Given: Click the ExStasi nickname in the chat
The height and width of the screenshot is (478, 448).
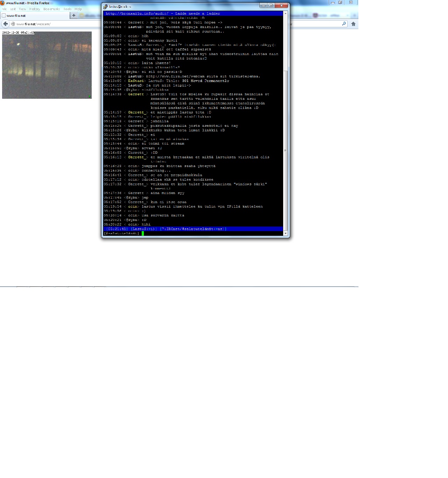Looking at the screenshot, I should pyautogui.click(x=136, y=81).
